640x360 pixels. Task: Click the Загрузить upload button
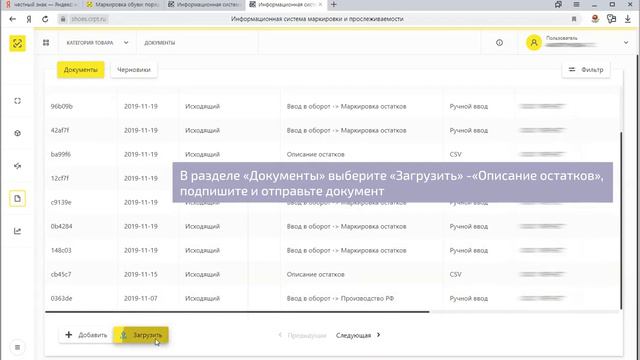[141, 335]
